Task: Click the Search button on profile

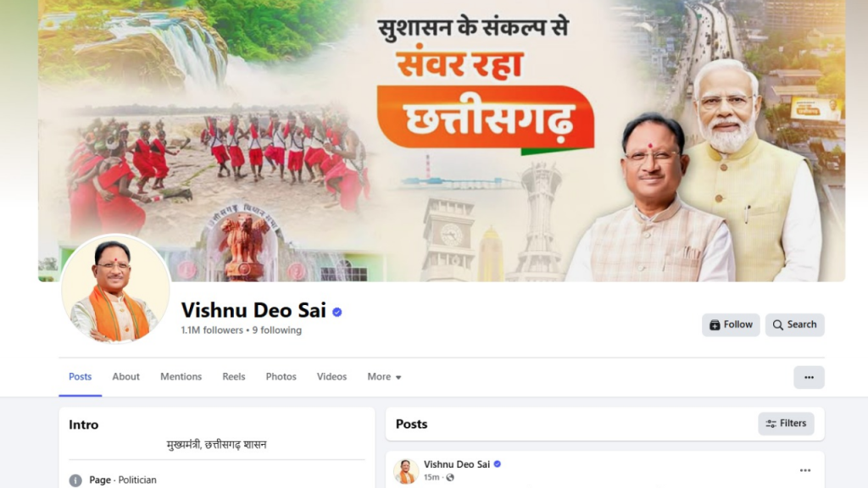Action: [x=794, y=324]
